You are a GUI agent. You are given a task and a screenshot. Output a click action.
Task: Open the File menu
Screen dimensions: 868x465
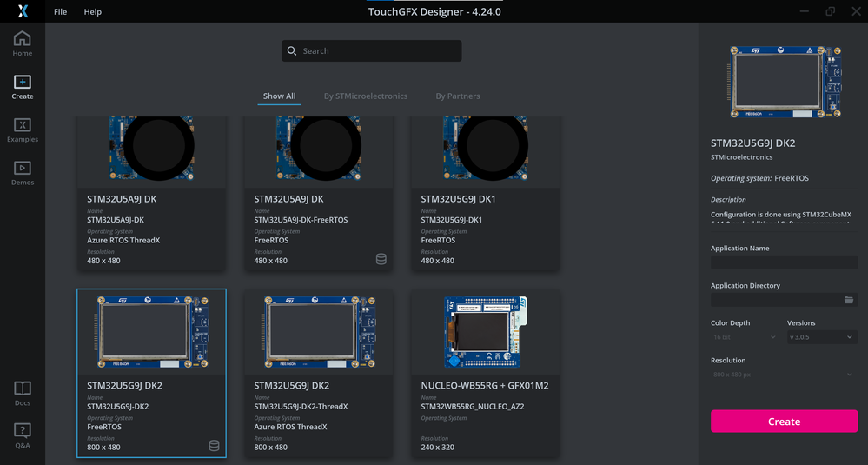(60, 11)
